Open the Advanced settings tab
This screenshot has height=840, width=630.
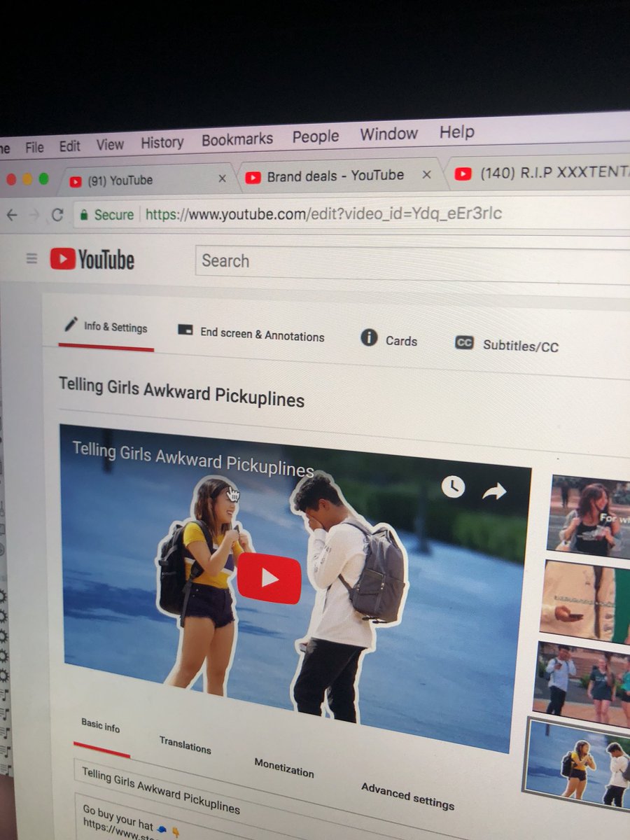[x=407, y=796]
